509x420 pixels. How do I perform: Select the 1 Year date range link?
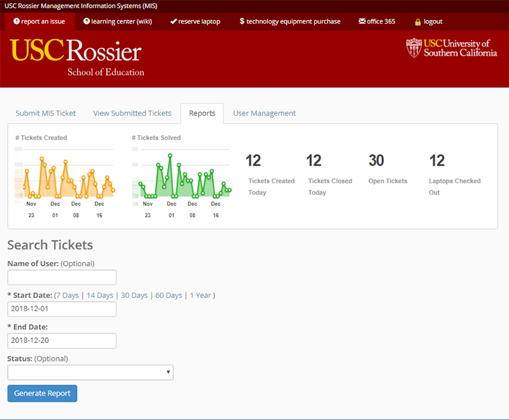201,295
